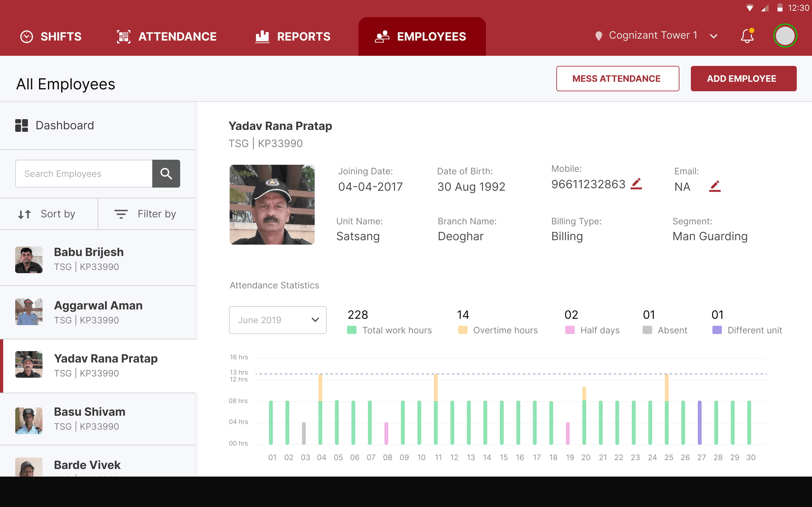This screenshot has height=507, width=812.
Task: Click the search magnifier button
Action: tap(166, 174)
